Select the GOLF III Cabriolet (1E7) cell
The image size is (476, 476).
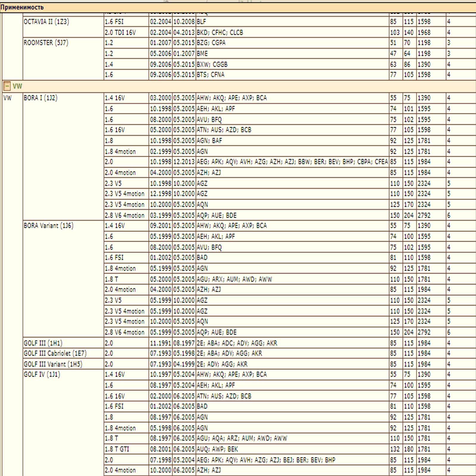pos(55,353)
